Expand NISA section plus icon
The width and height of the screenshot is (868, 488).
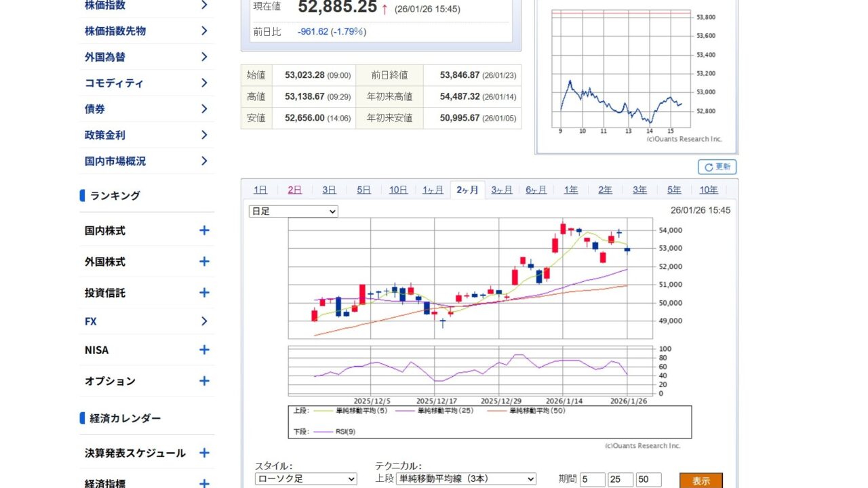click(203, 350)
